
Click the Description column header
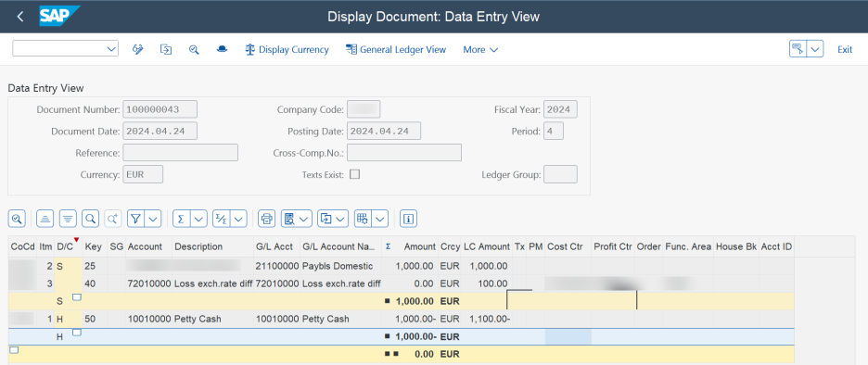tap(212, 246)
